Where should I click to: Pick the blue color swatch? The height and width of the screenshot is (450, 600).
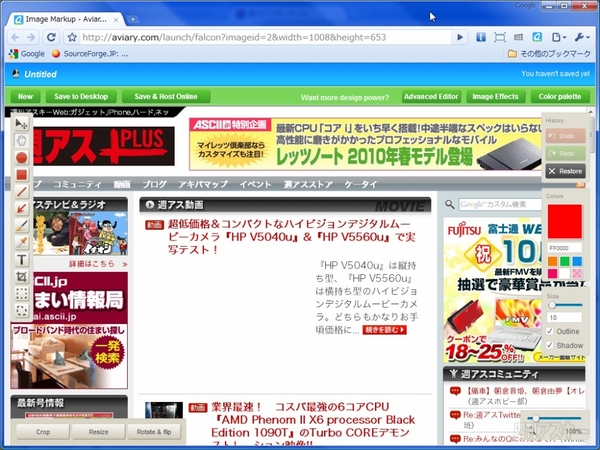(577, 261)
